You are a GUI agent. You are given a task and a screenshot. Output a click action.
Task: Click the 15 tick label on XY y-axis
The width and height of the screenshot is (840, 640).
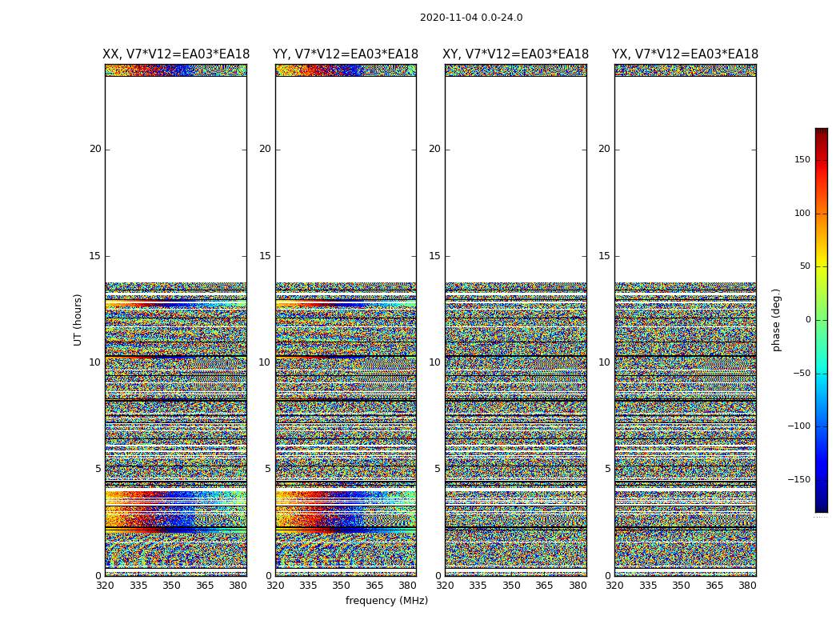click(434, 256)
